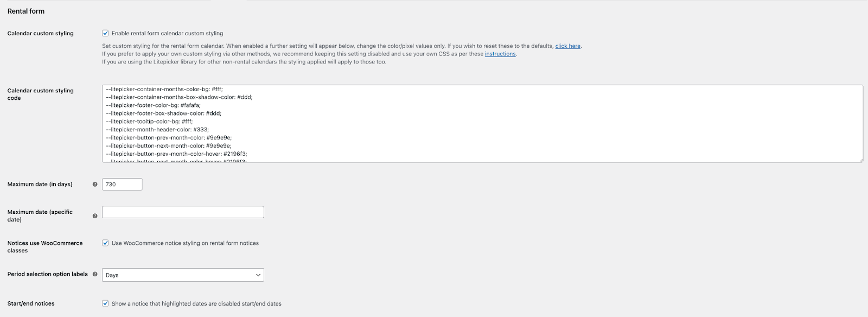Click 'Maximum date (specific date)' label
868x317 pixels.
point(40,216)
